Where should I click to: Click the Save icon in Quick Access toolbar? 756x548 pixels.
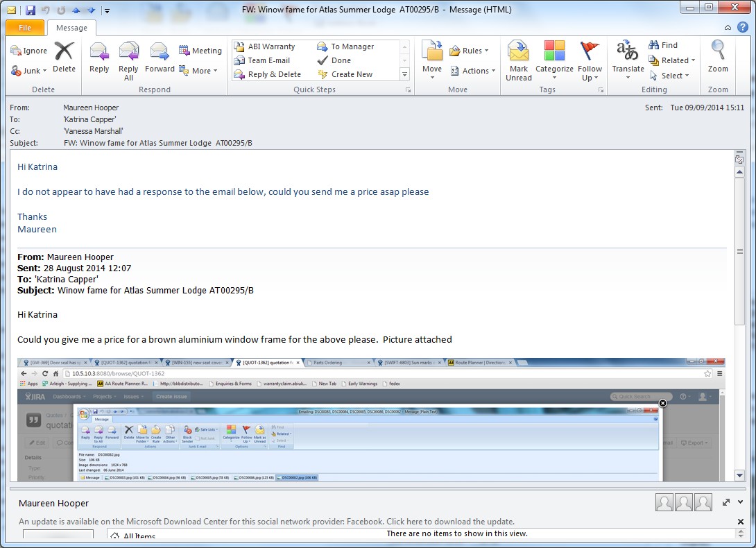(x=31, y=10)
